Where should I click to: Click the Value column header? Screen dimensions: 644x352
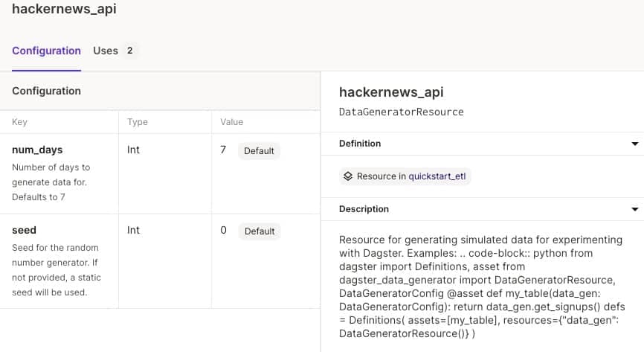[x=231, y=122]
